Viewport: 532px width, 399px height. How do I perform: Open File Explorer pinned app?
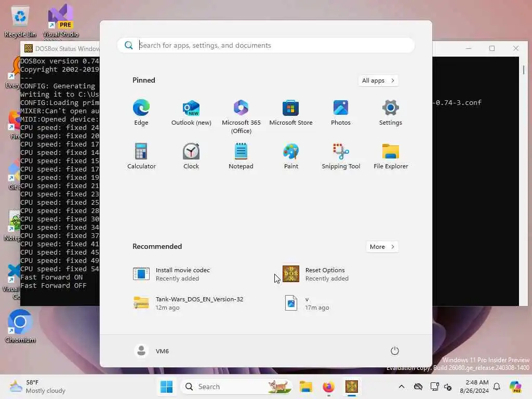click(x=391, y=156)
